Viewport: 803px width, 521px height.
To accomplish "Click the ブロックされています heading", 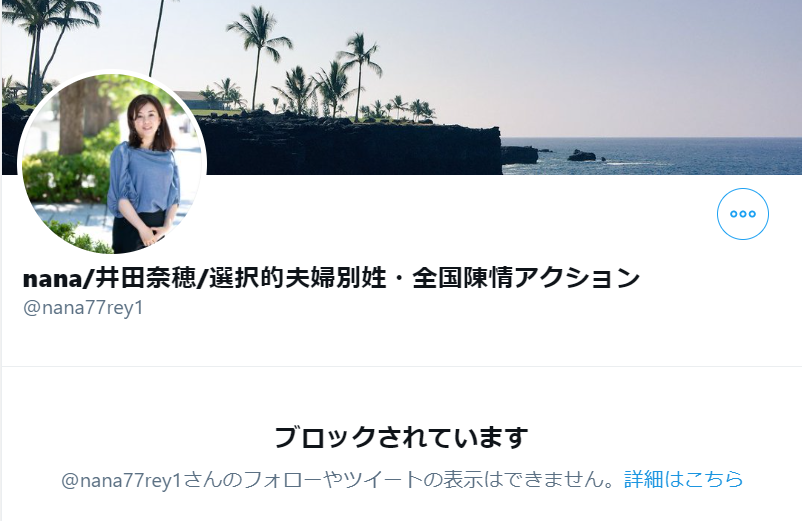I will tap(401, 437).
